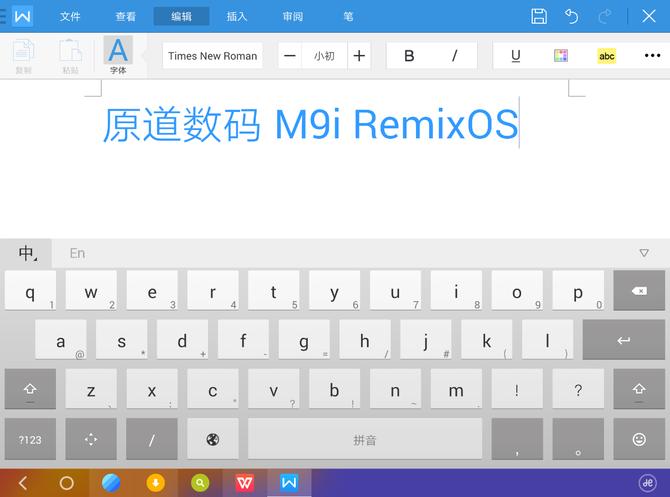Click the redo arrow icon
This screenshot has height=497, width=670.
(605, 16)
